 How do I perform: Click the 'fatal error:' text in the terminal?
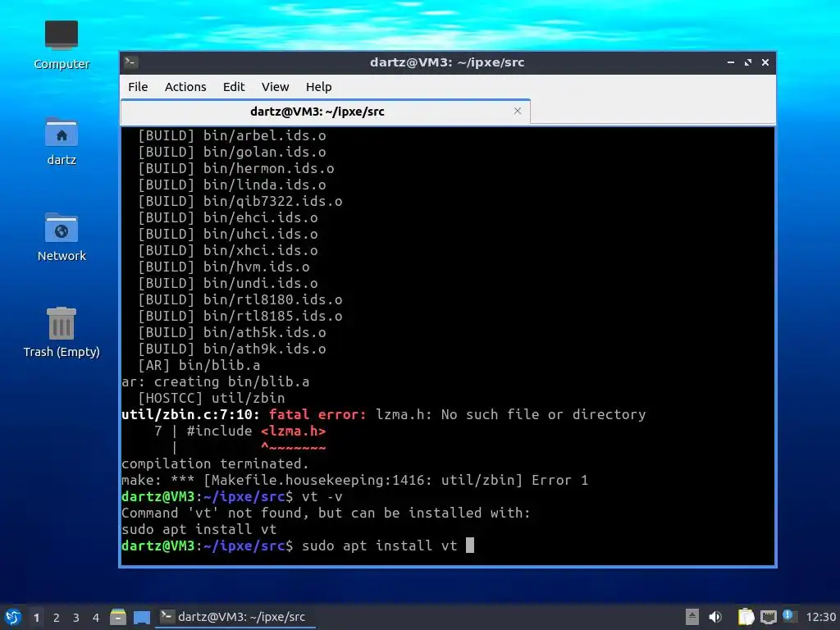317,414
